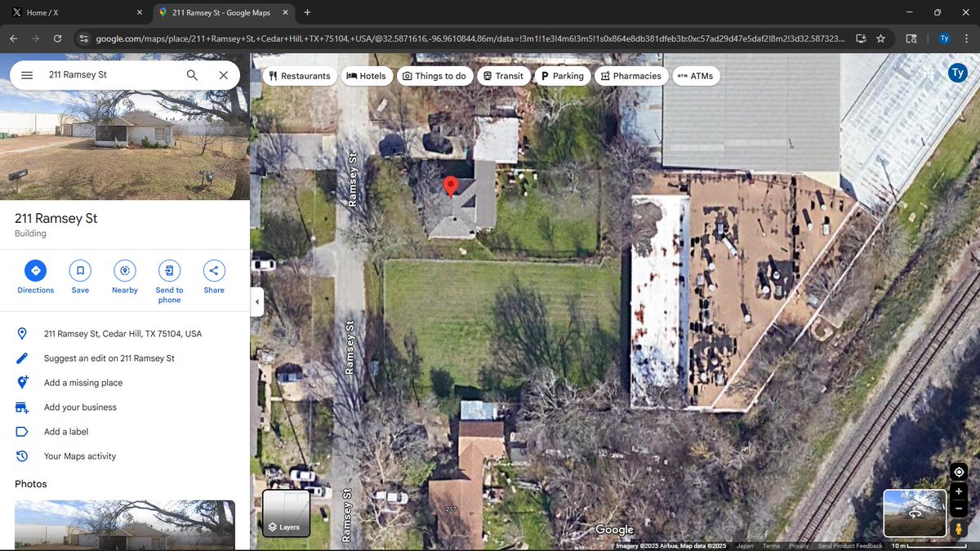Get Directions to 211 Ramsey St
Viewport: 980px width, 551px height.
(36, 278)
